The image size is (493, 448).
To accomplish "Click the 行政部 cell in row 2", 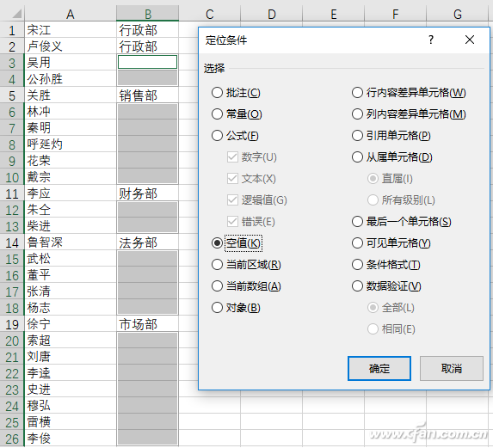I will click(147, 46).
